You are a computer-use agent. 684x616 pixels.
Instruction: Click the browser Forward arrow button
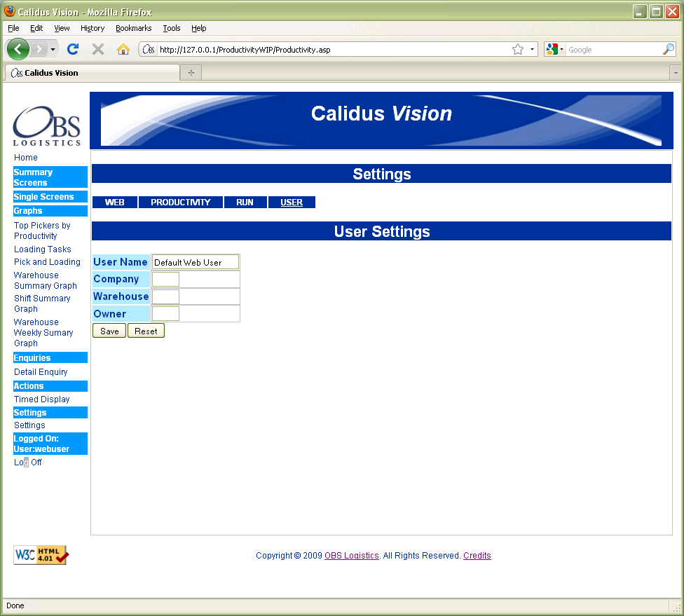click(x=39, y=49)
